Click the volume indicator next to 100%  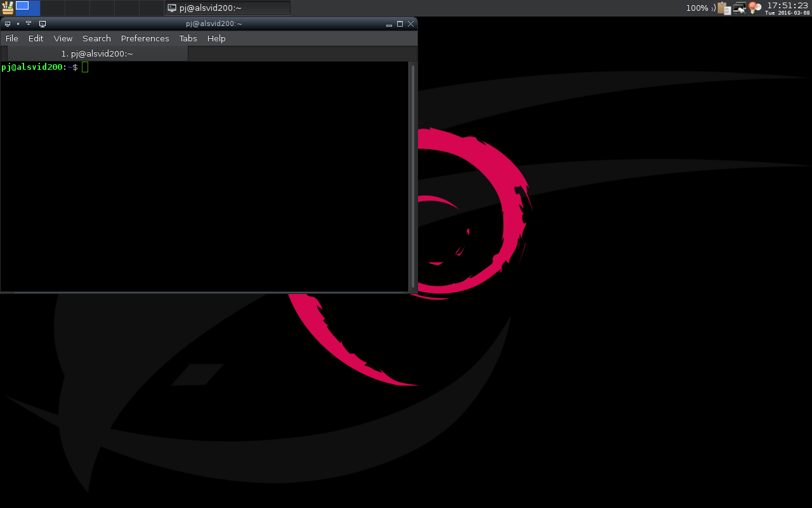click(713, 8)
